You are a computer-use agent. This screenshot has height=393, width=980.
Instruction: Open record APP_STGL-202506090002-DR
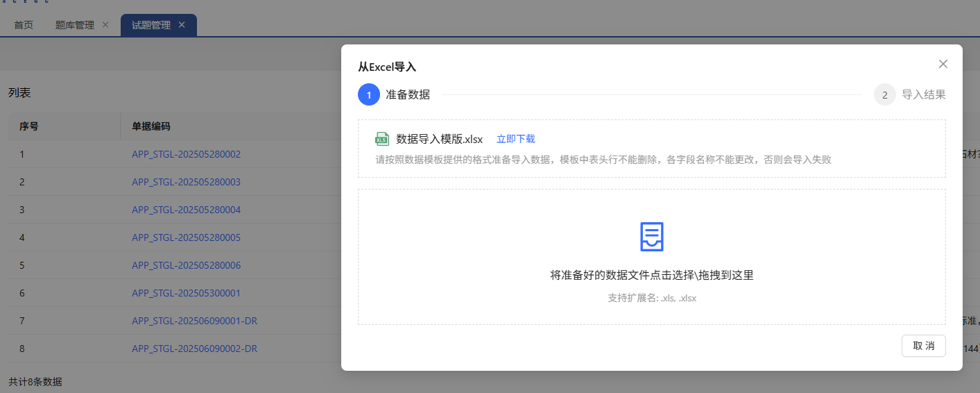tap(194, 349)
